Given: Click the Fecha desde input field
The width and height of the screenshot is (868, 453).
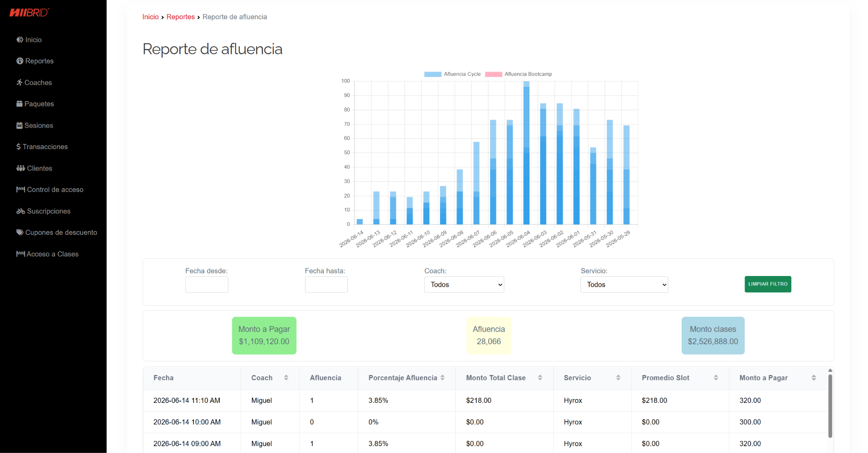Looking at the screenshot, I should 207,285.
